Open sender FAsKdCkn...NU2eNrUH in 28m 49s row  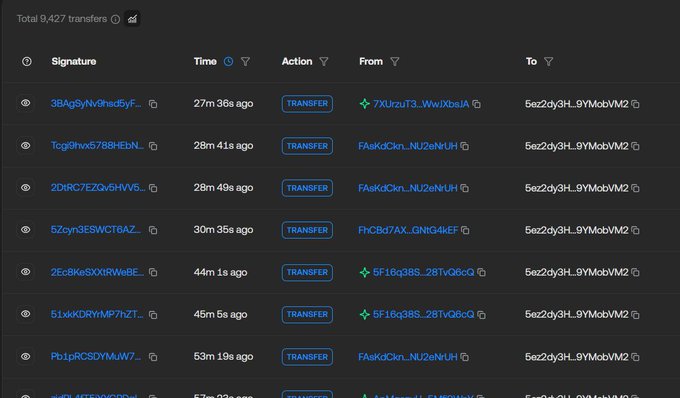[408, 188]
